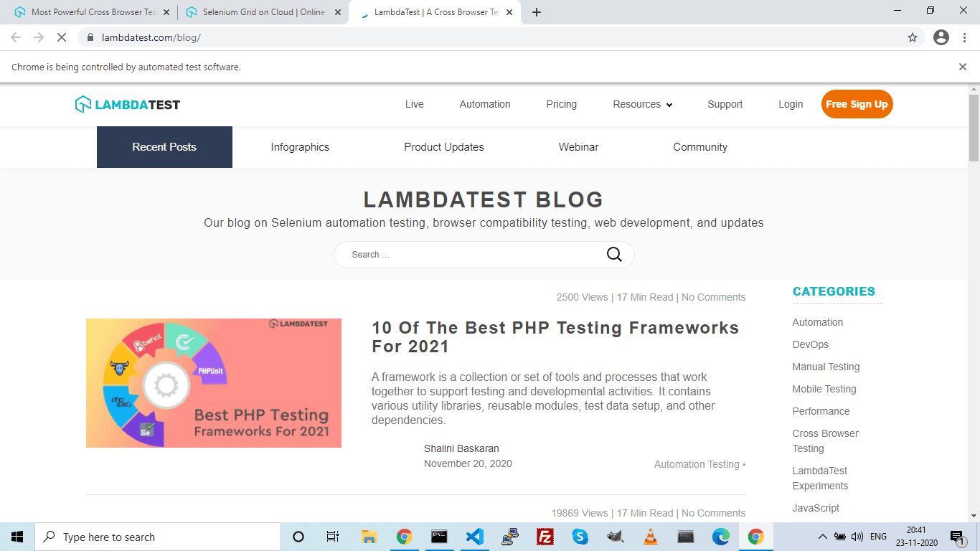Expand the Resources dropdown in the navbar

643,104
